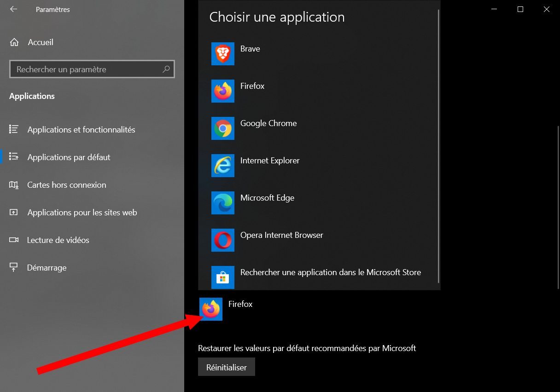Click the Microsoft Store bag icon
This screenshot has height=392, width=560.
click(x=223, y=277)
